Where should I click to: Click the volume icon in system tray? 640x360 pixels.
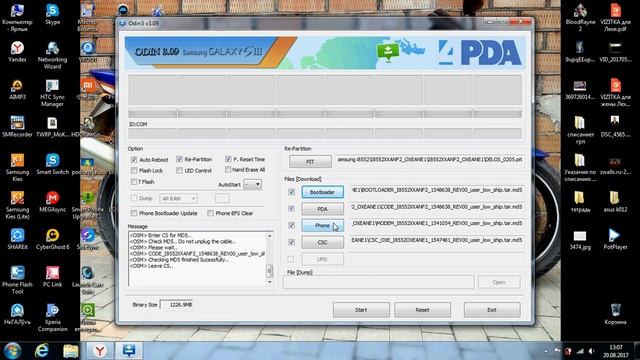click(x=591, y=351)
